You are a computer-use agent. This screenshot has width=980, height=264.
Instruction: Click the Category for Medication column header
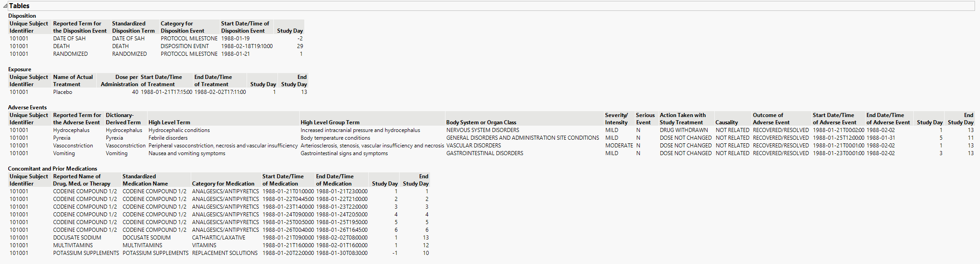coord(223,184)
